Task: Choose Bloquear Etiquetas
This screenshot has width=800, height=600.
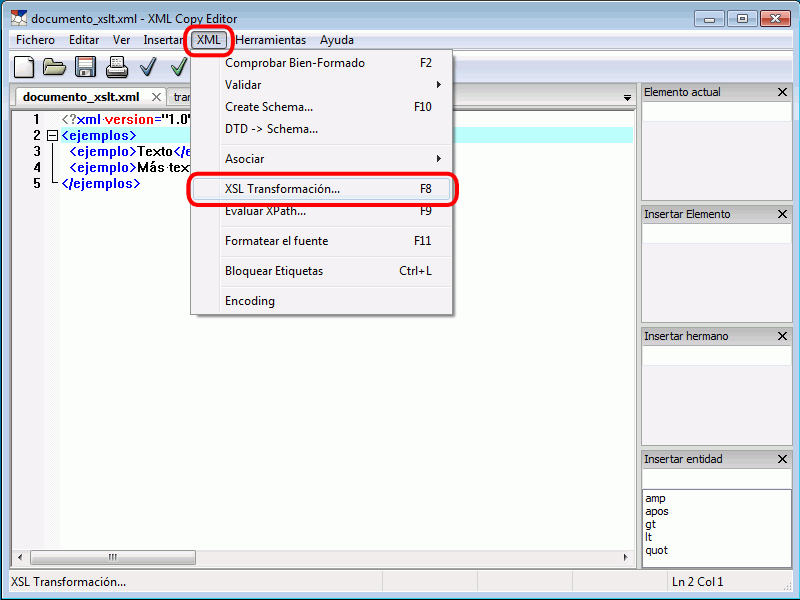Action: pos(322,271)
